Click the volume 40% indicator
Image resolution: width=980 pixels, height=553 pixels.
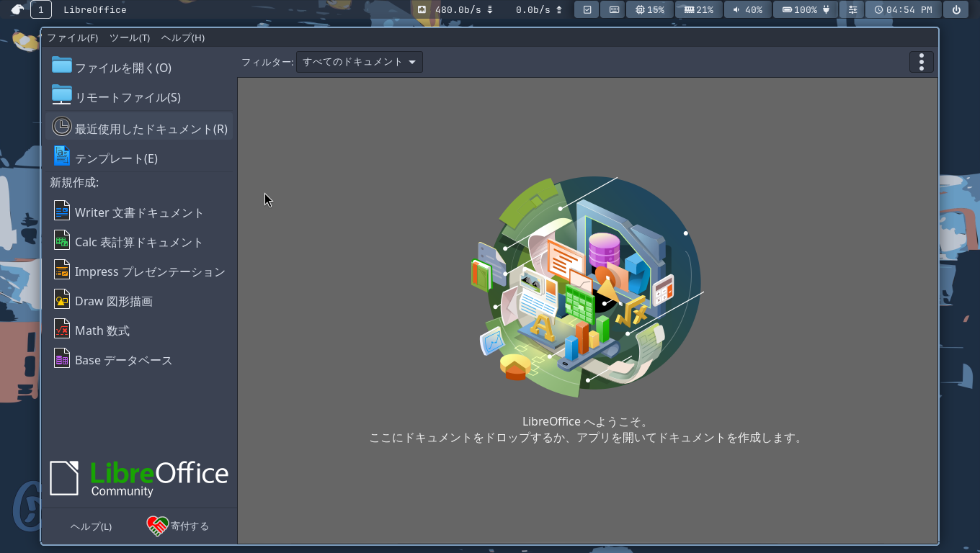747,10
